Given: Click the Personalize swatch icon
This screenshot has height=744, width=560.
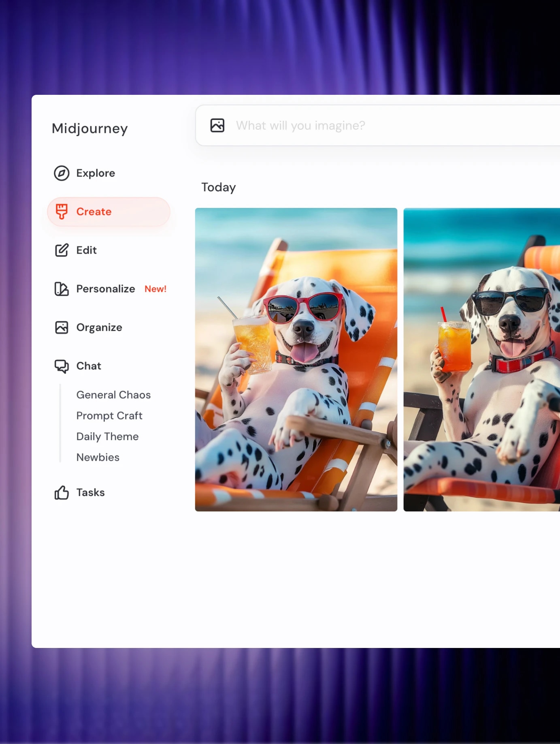Looking at the screenshot, I should 62,289.
